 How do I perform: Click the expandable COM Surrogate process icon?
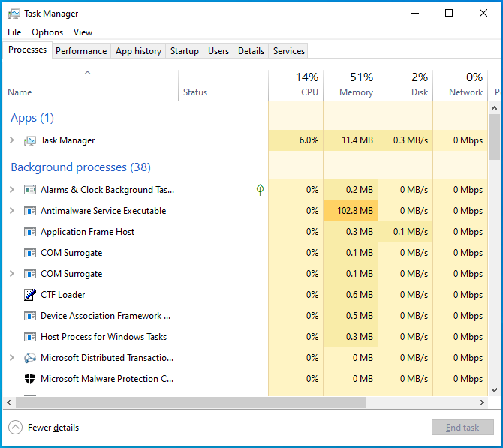[x=30, y=274]
